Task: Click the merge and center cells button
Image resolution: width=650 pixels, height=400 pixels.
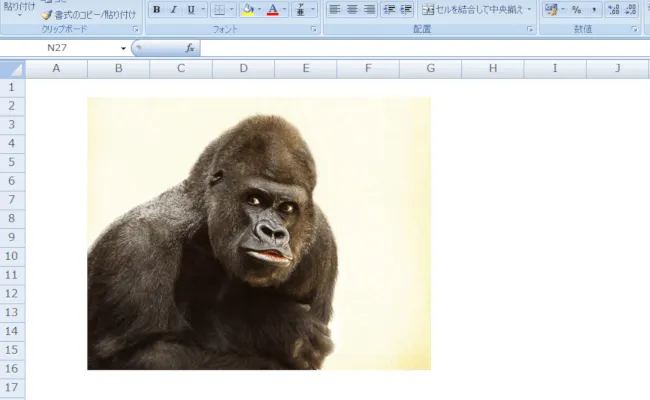Action: [471, 10]
